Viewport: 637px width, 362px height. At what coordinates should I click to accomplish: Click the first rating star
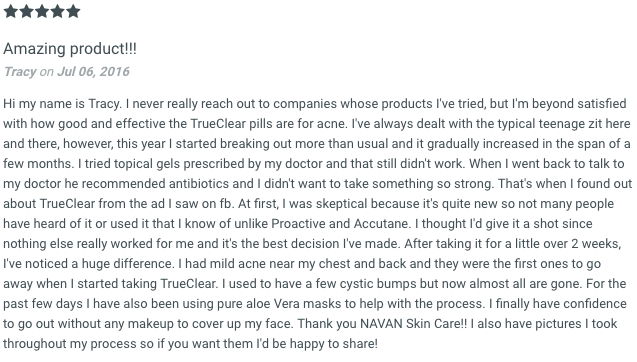coord(11,11)
